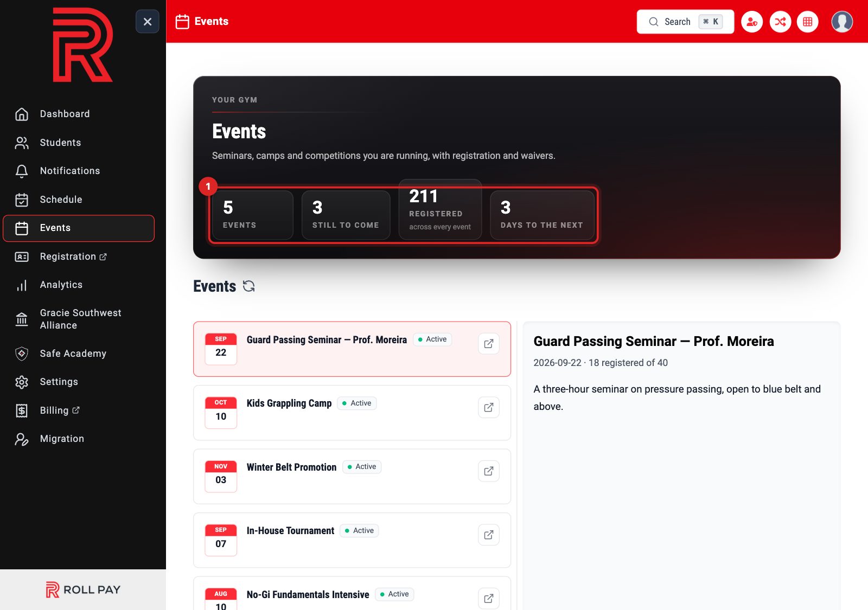The image size is (868, 610).
Task: Click the shuffle icon in the header
Action: tap(780, 22)
